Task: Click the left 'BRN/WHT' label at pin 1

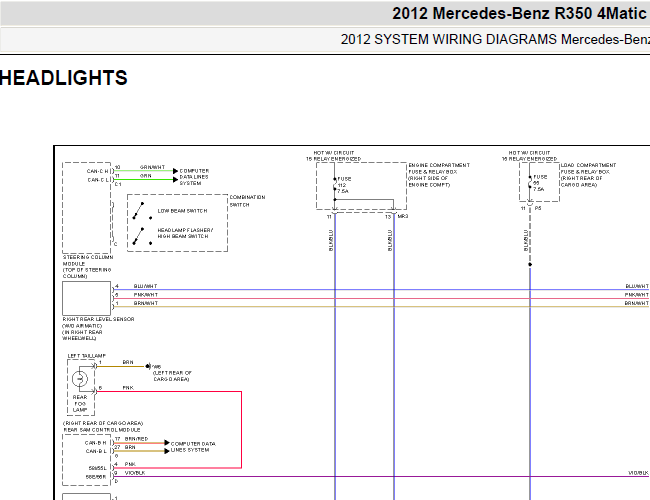Action: coord(146,303)
